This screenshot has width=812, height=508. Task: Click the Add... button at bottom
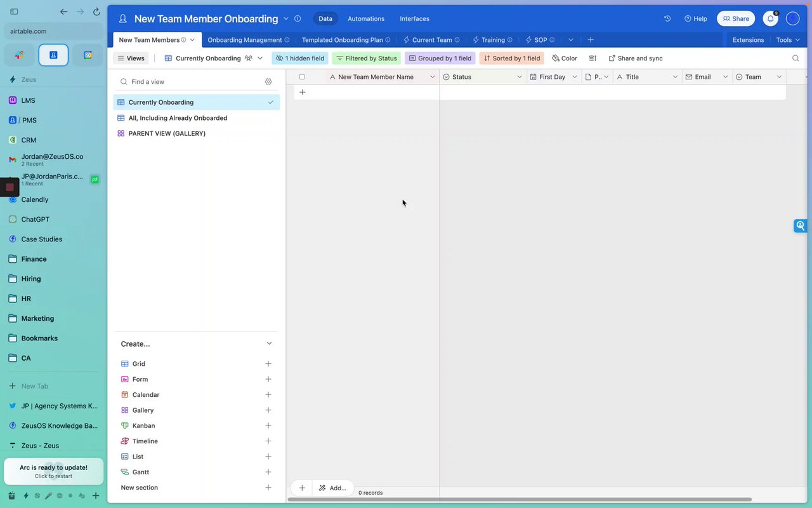coord(333,488)
